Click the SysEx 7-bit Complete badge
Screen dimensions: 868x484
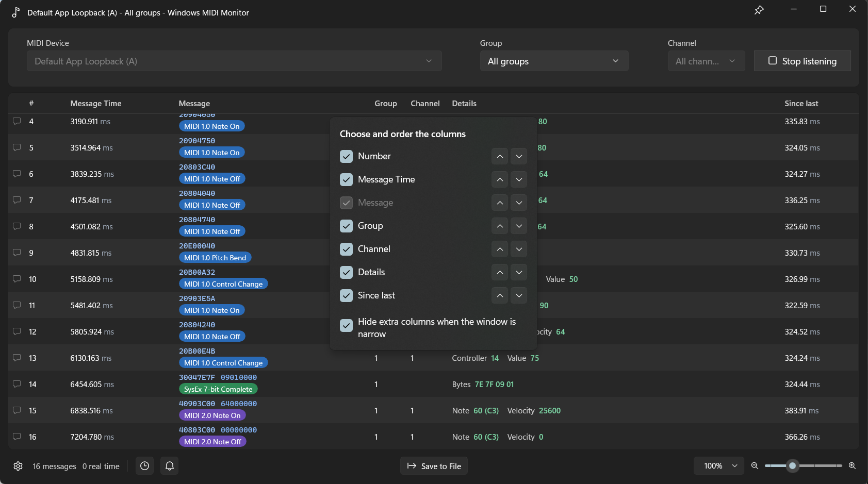coord(218,389)
